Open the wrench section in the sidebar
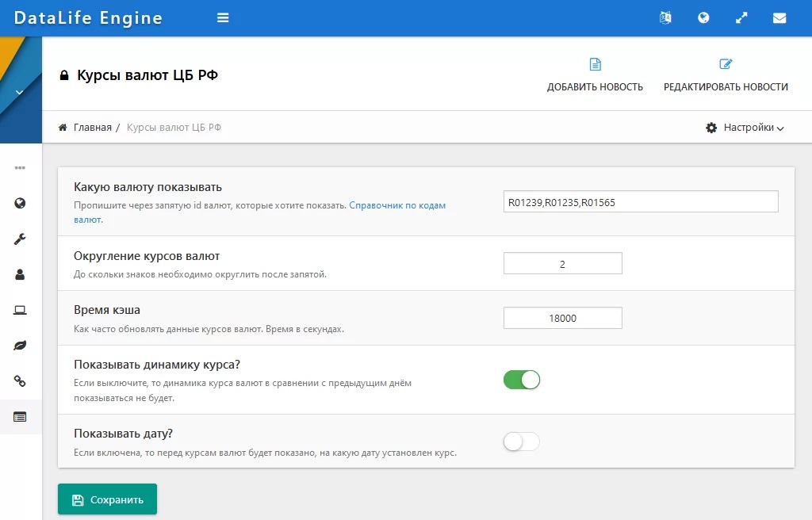The image size is (812, 520). coord(21,239)
